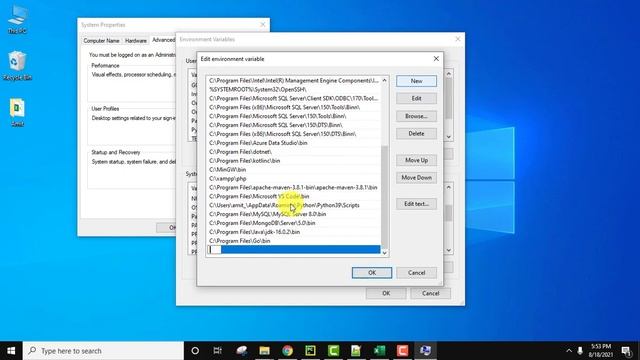Click the new empty path entry field
Screen dimensions: 640x360
(294, 250)
